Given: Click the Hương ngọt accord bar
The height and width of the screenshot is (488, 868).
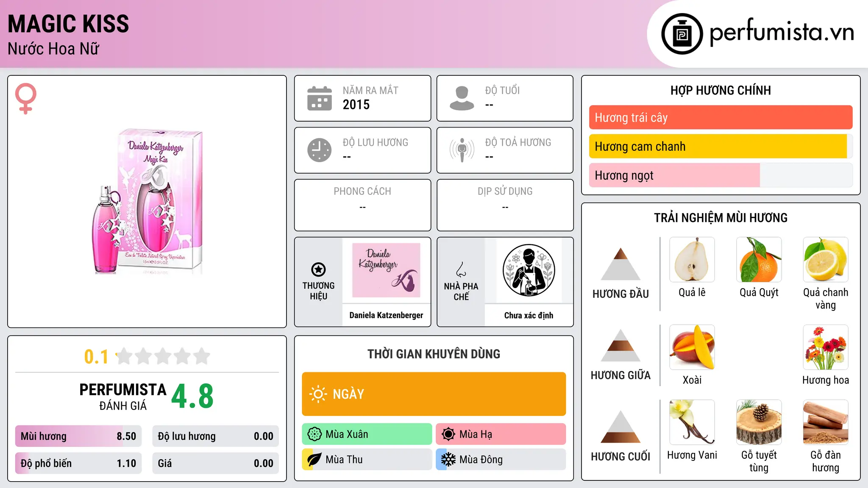Looking at the screenshot, I should [721, 175].
